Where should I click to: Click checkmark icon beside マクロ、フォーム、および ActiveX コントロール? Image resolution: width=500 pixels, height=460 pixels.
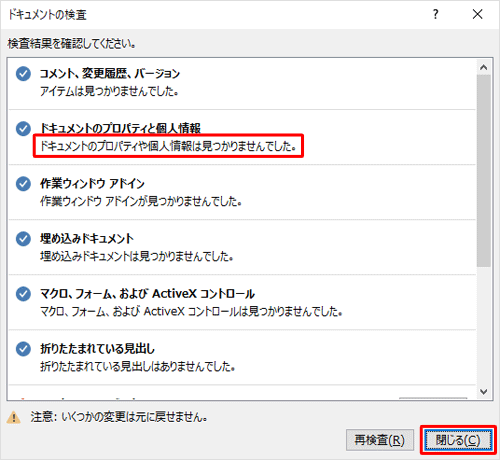coord(23,294)
